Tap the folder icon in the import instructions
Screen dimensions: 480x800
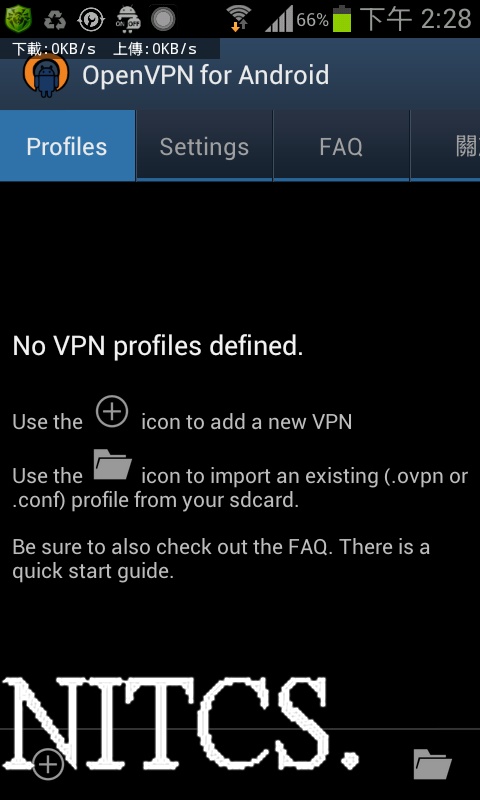[113, 465]
